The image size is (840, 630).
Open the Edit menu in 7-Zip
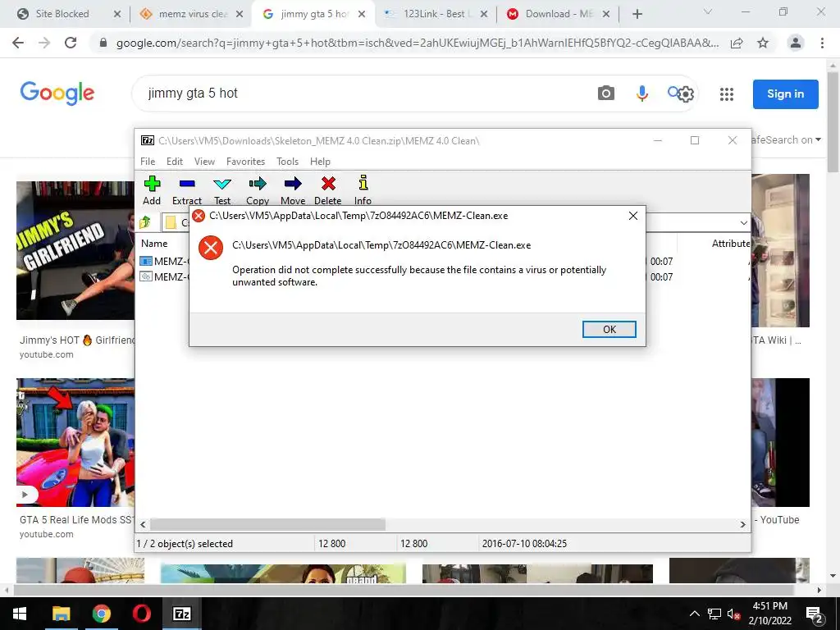click(175, 162)
